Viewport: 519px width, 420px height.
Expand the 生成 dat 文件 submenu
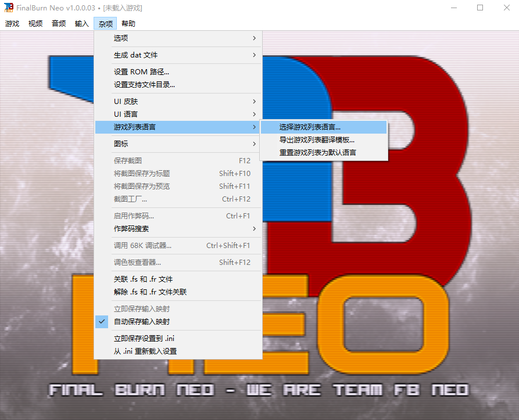(178, 55)
